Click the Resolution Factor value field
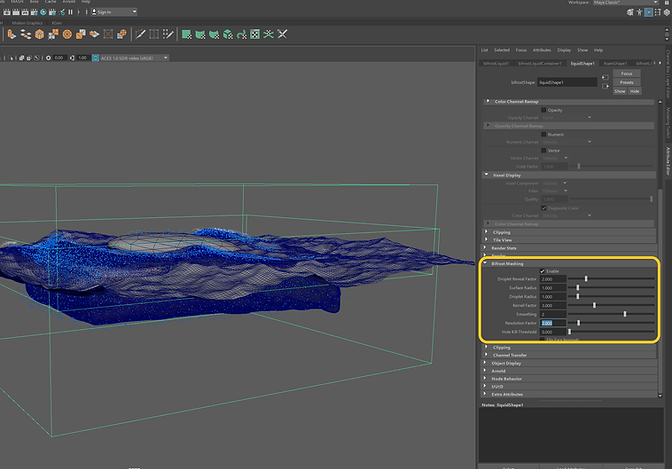Image resolution: width=672 pixels, height=469 pixels. point(553,323)
